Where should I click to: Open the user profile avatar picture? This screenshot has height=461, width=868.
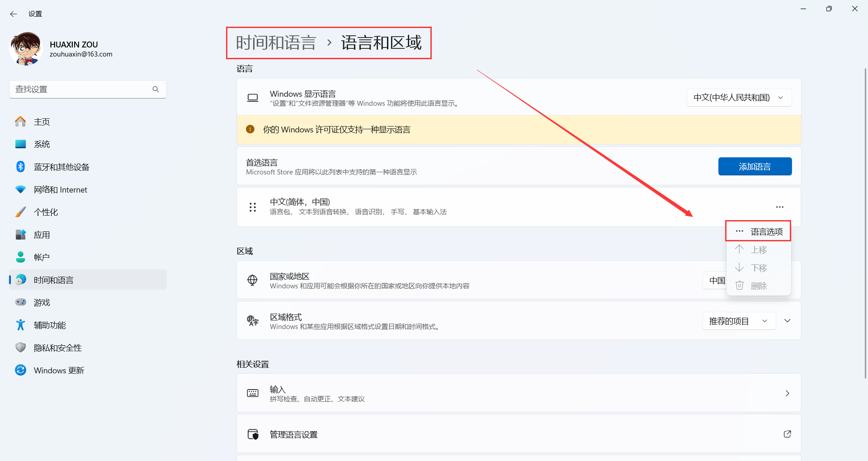[26, 49]
